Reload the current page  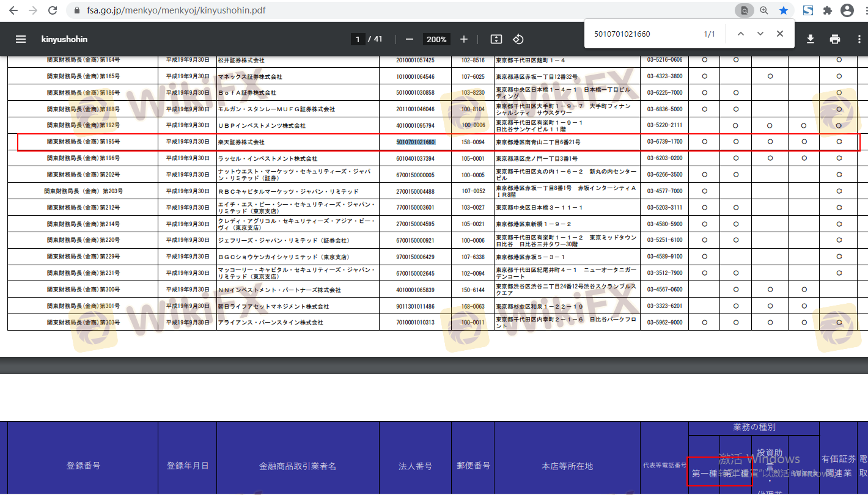tap(53, 10)
